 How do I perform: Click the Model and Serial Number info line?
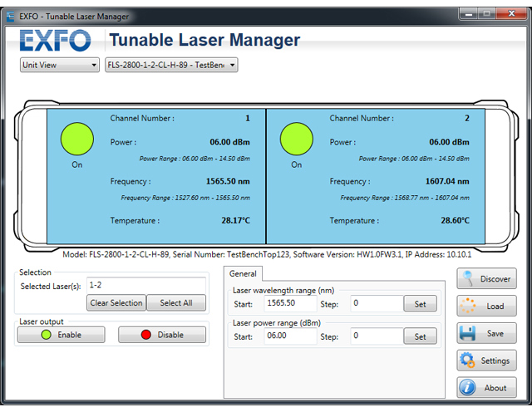[267, 254]
